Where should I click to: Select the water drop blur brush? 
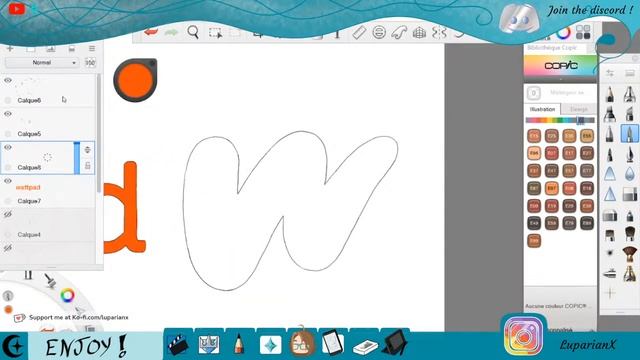(x=629, y=173)
